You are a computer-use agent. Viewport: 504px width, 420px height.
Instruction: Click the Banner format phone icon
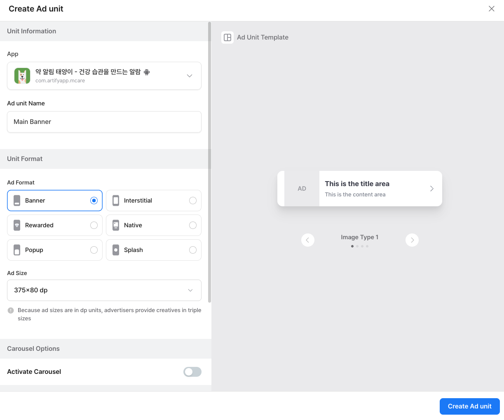click(x=17, y=201)
